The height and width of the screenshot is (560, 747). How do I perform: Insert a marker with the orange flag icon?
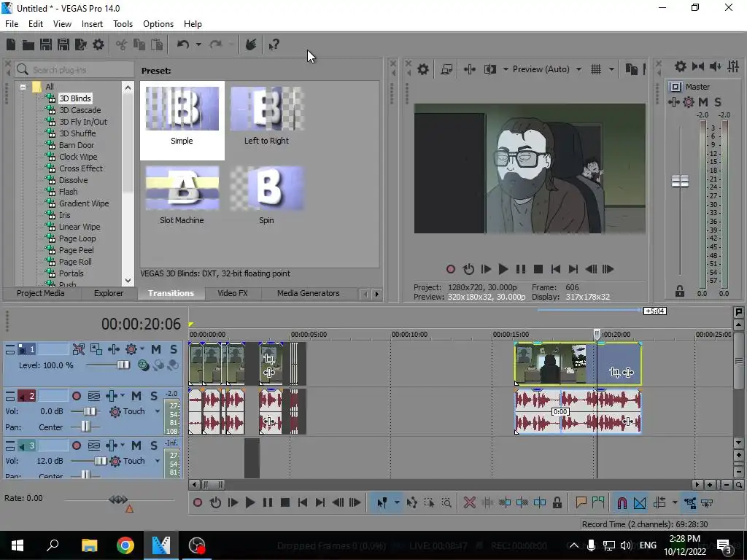[581, 502]
